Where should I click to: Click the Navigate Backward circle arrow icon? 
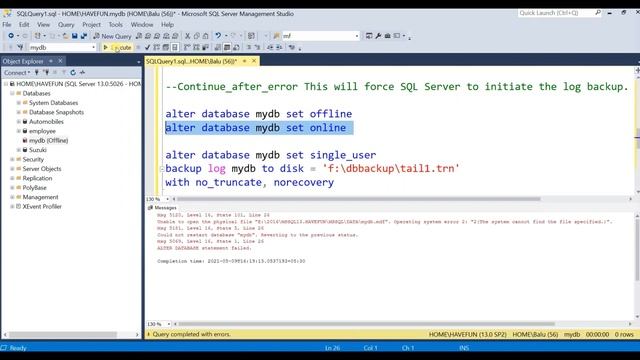point(11,36)
